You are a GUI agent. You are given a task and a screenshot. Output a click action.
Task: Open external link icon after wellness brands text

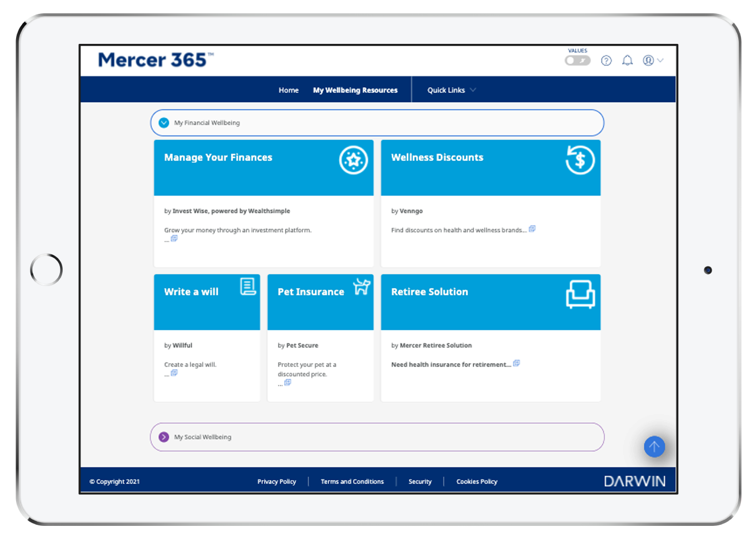532,229
